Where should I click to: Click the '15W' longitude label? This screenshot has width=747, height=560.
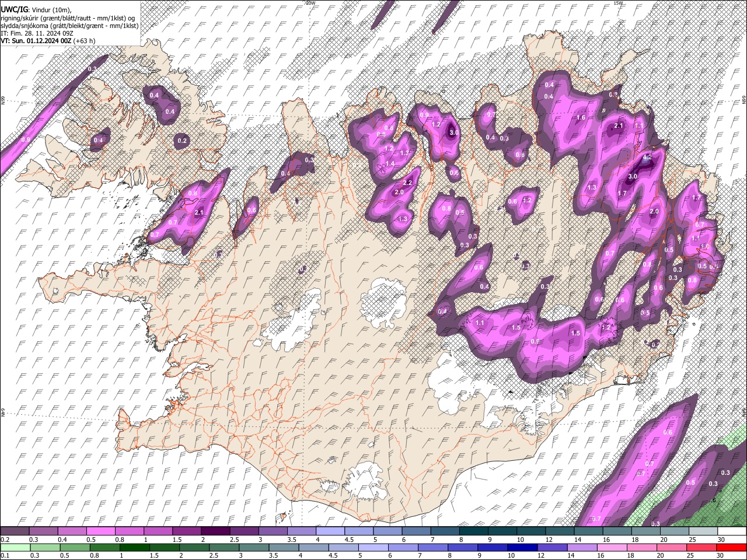pyautogui.click(x=618, y=3)
